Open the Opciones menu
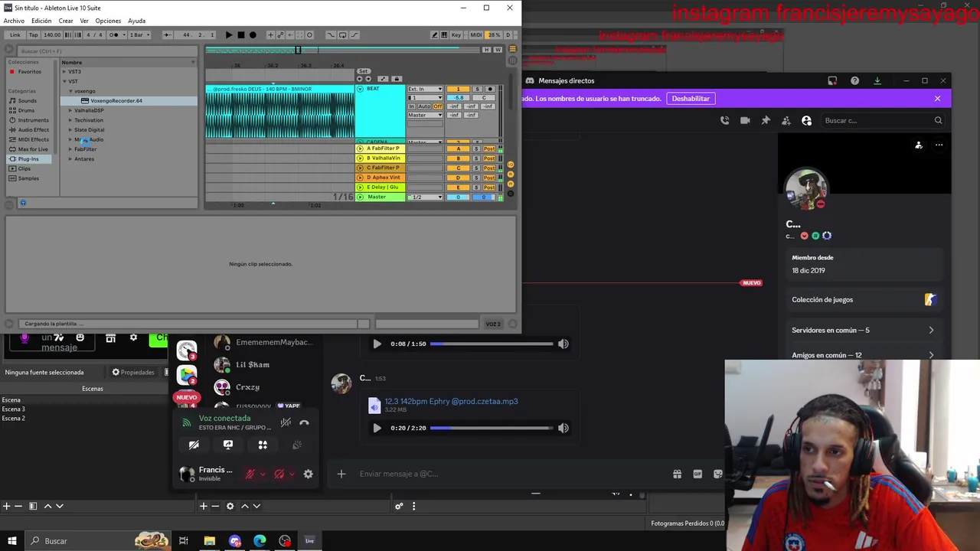This screenshot has width=980, height=551. point(108,21)
